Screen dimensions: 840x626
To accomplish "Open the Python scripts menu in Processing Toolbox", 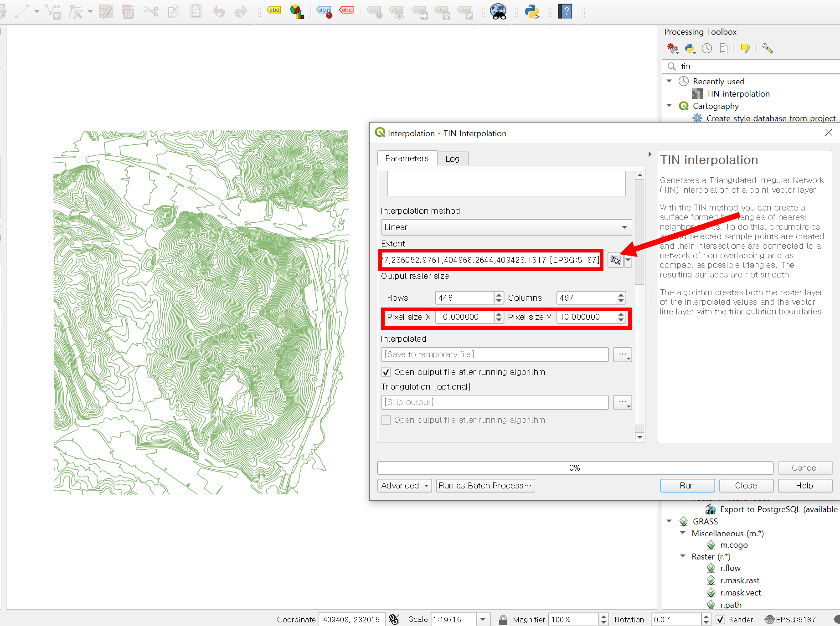I will click(x=690, y=48).
